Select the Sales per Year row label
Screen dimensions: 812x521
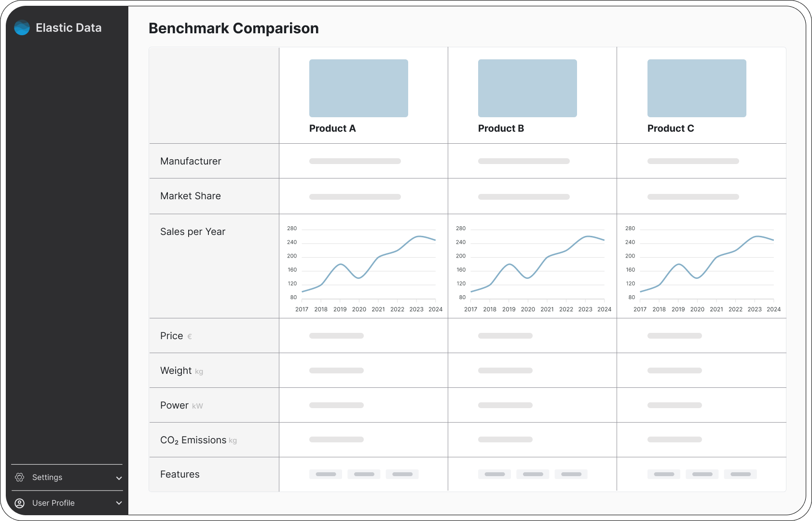(x=193, y=232)
